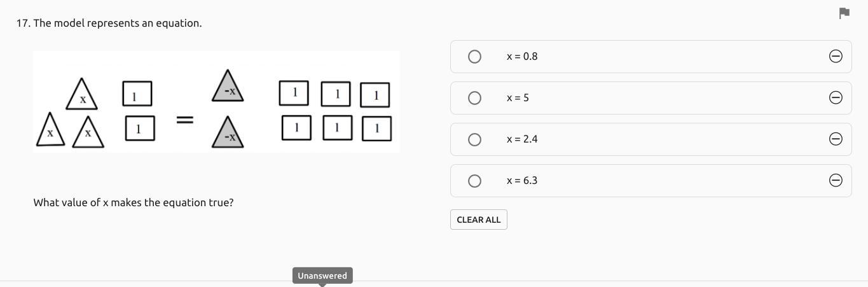
Task: Eliminate the x = 6.3 choice
Action: pyautogui.click(x=836, y=181)
